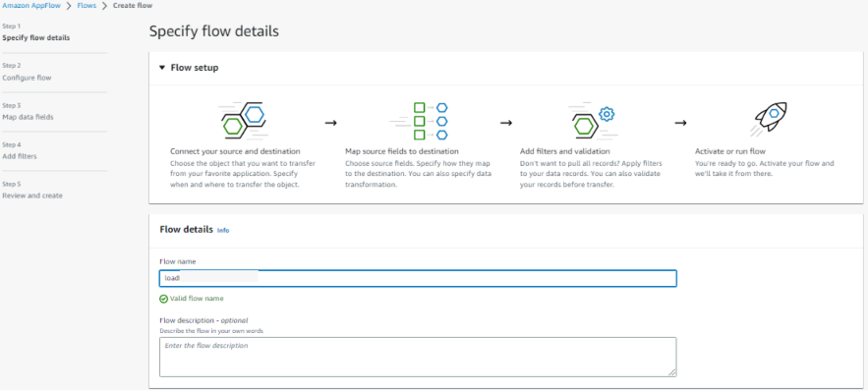
Task: Click the Flow name field label
Action: pos(178,261)
